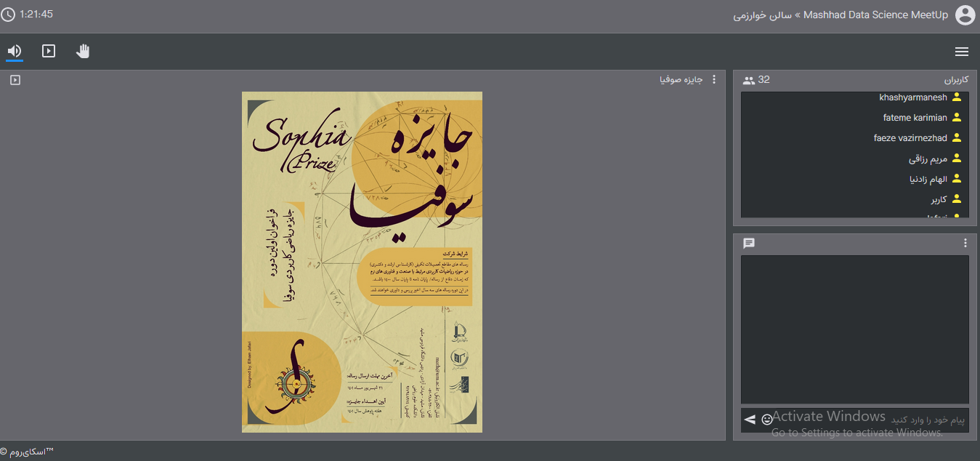Open the user account avatar menu
The image size is (980, 461).
point(965,15)
